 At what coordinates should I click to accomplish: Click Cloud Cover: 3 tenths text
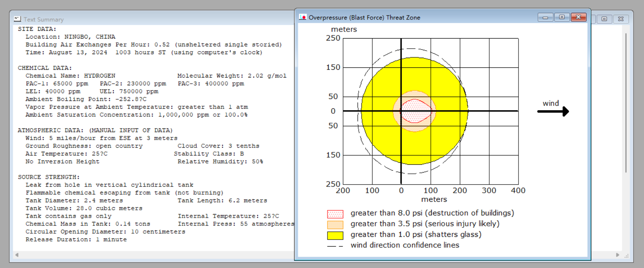pyautogui.click(x=218, y=146)
